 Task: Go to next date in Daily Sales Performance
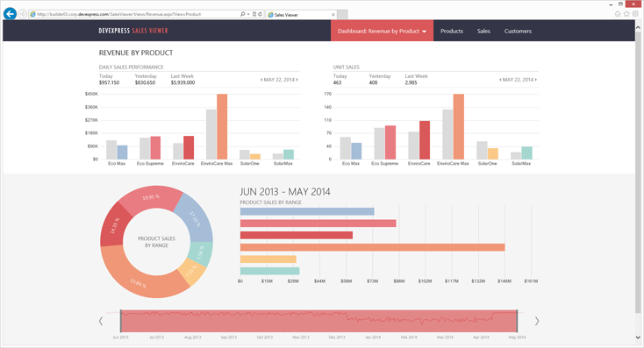tap(297, 80)
